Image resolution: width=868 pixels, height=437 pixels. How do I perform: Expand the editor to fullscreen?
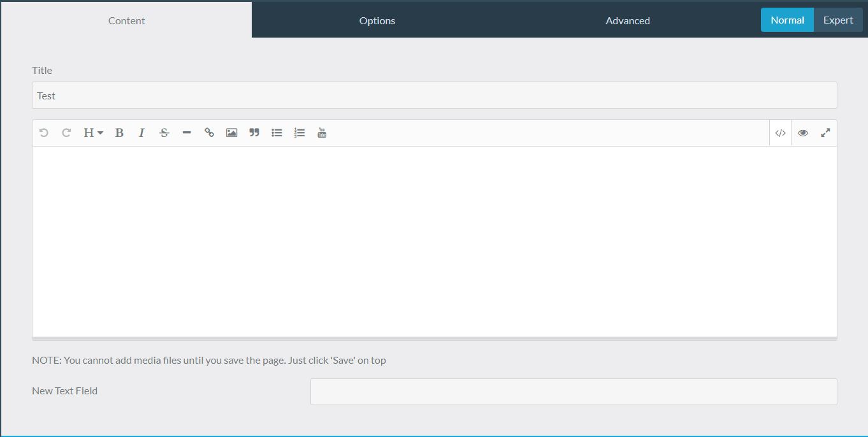[x=825, y=133]
